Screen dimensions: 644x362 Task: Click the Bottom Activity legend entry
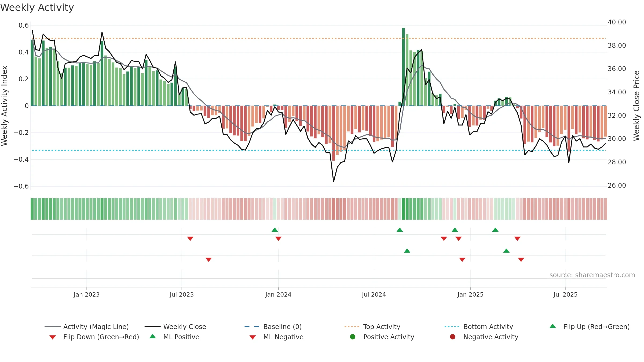click(479, 327)
